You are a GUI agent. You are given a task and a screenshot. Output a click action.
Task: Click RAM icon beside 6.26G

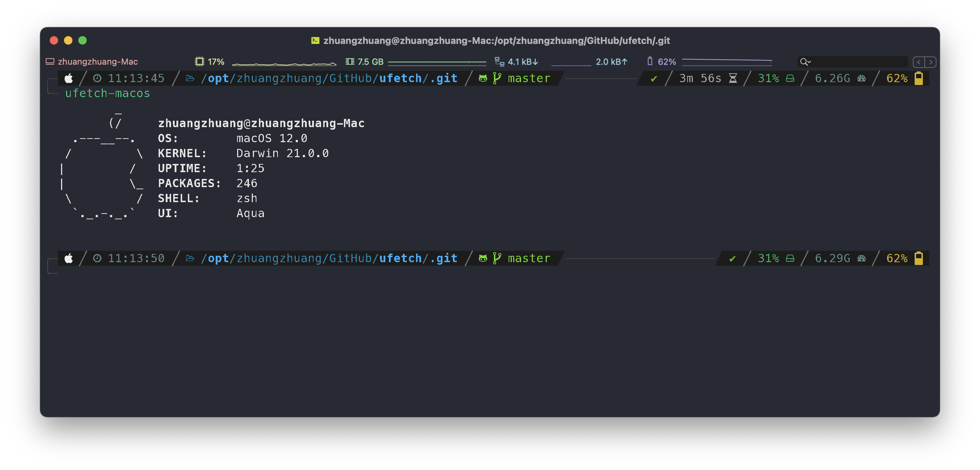pyautogui.click(x=862, y=79)
